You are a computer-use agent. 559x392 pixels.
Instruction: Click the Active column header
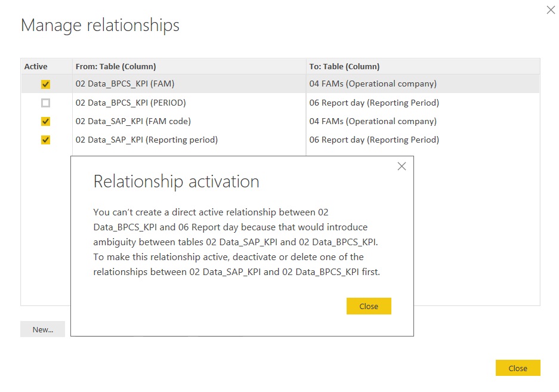pyautogui.click(x=36, y=66)
